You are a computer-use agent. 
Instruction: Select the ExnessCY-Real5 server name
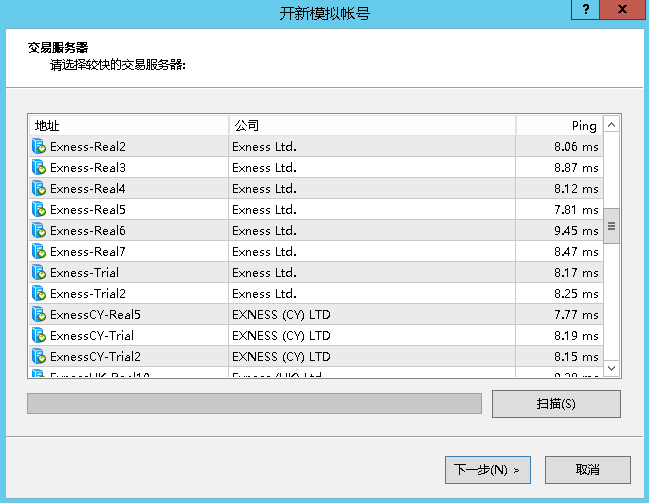coord(95,315)
